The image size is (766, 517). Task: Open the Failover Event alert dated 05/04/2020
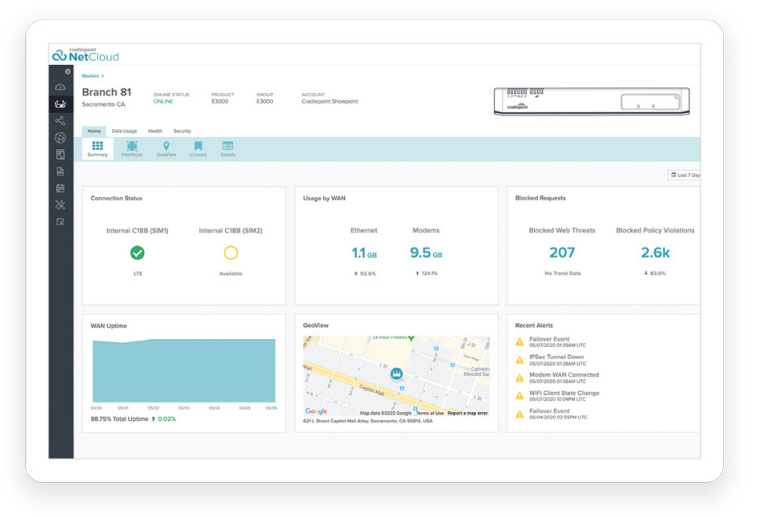pyautogui.click(x=558, y=414)
